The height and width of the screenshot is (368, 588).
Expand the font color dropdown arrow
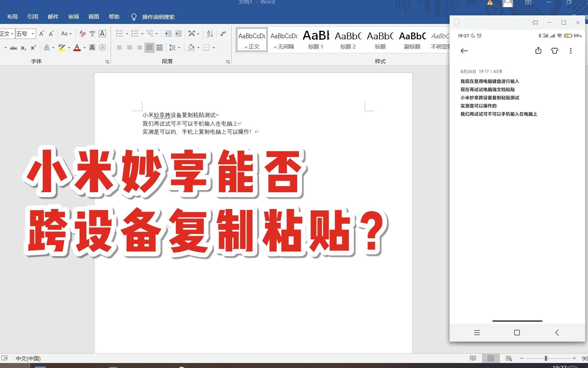[x=85, y=48]
